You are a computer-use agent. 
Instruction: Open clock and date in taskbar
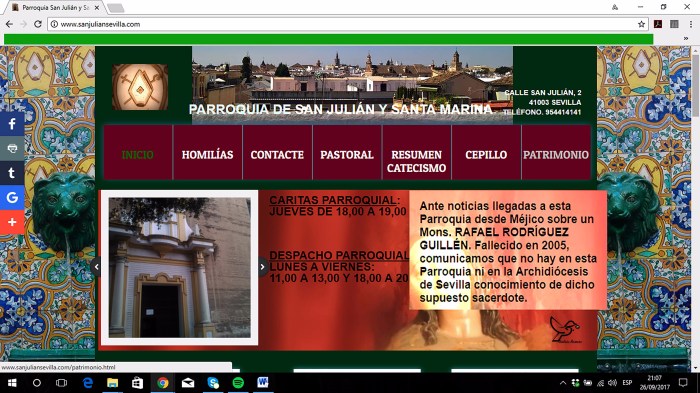coord(654,383)
